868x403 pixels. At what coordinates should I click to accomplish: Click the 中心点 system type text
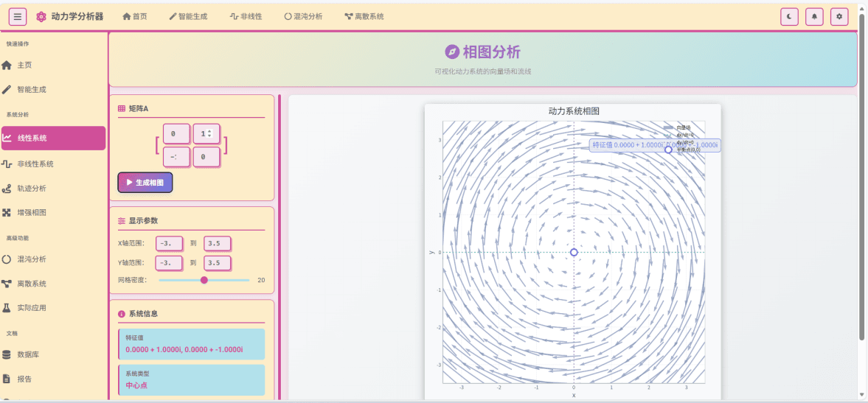136,385
